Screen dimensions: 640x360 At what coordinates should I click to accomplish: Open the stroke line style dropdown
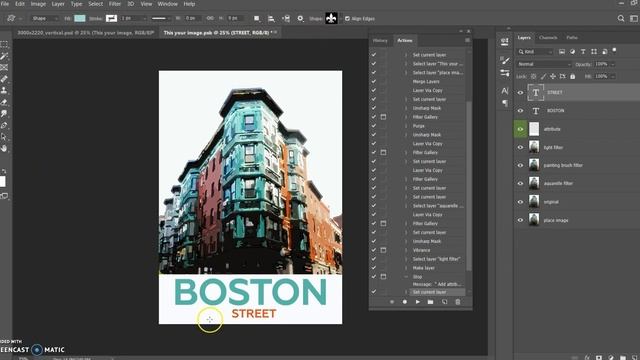tap(160, 18)
